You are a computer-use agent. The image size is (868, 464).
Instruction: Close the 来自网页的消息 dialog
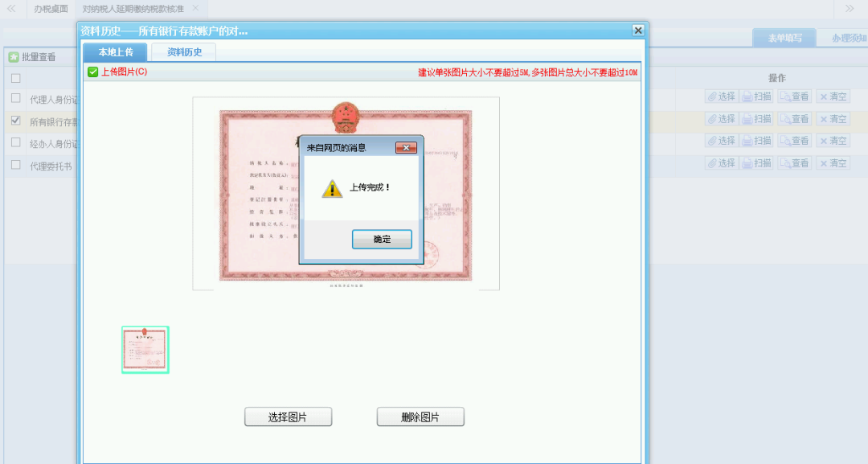click(406, 148)
